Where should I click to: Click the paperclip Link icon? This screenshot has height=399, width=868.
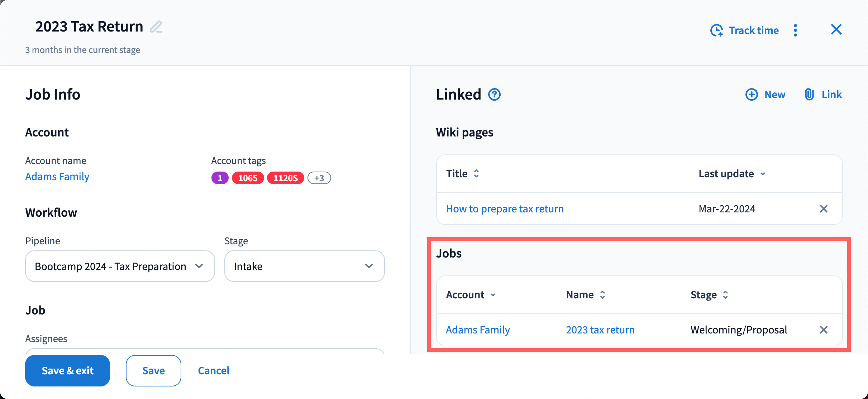tap(809, 95)
